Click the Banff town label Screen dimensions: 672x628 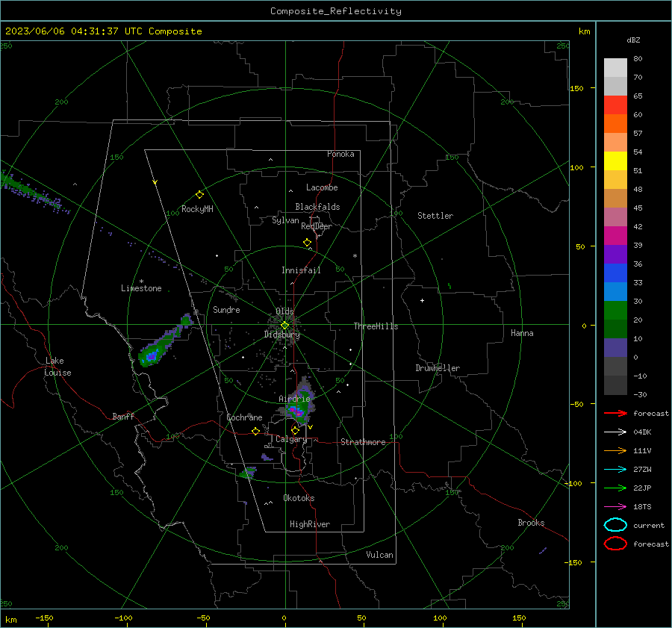click(x=123, y=416)
